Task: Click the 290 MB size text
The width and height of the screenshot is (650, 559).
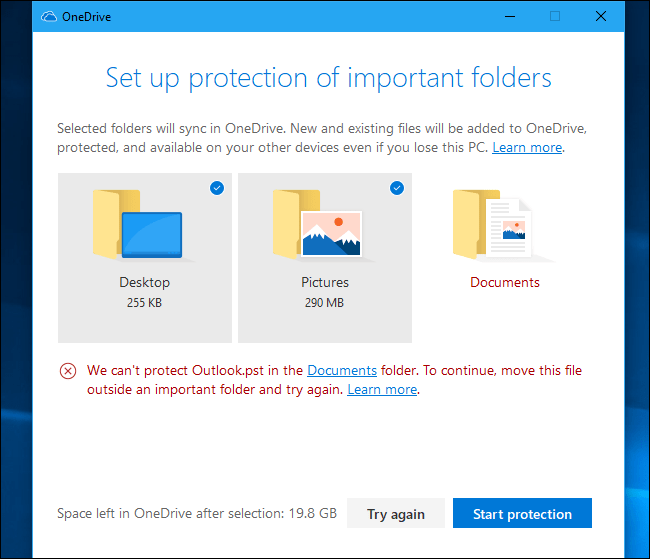Action: coord(324,302)
